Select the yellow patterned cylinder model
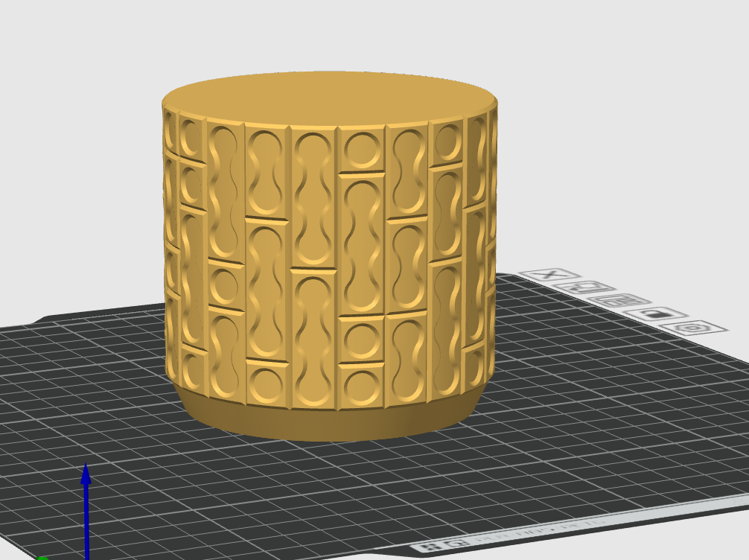 tap(330, 255)
